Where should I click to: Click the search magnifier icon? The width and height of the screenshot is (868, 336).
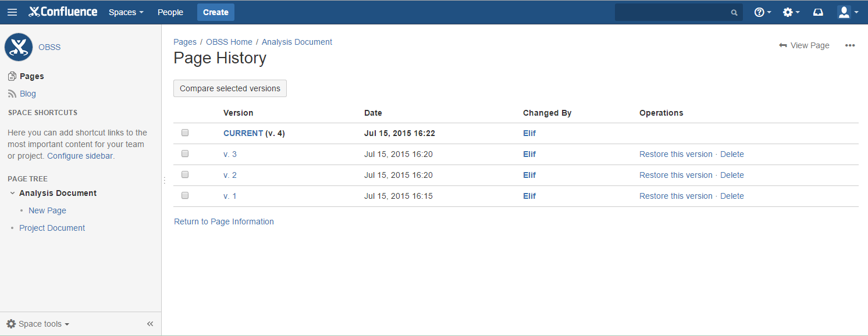tap(734, 12)
